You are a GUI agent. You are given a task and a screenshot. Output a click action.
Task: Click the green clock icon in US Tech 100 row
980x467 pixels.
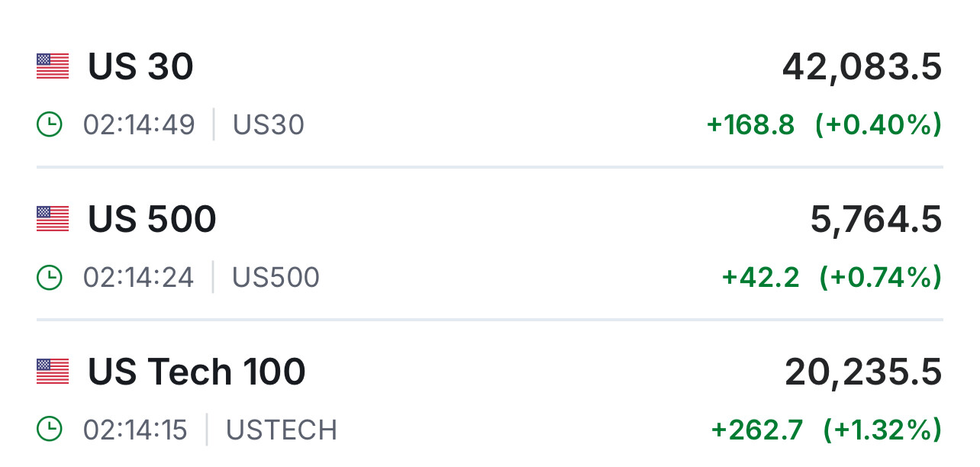pyautogui.click(x=50, y=430)
